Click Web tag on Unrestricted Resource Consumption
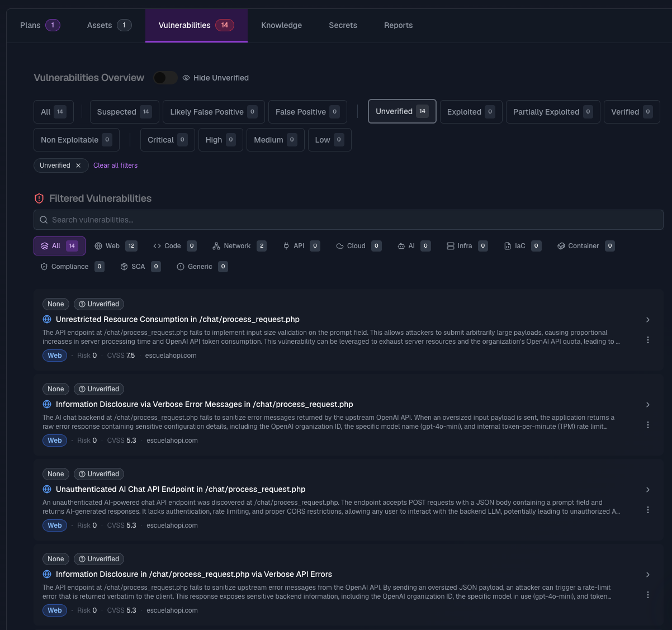Screen dimensions: 672x630 click(55, 356)
